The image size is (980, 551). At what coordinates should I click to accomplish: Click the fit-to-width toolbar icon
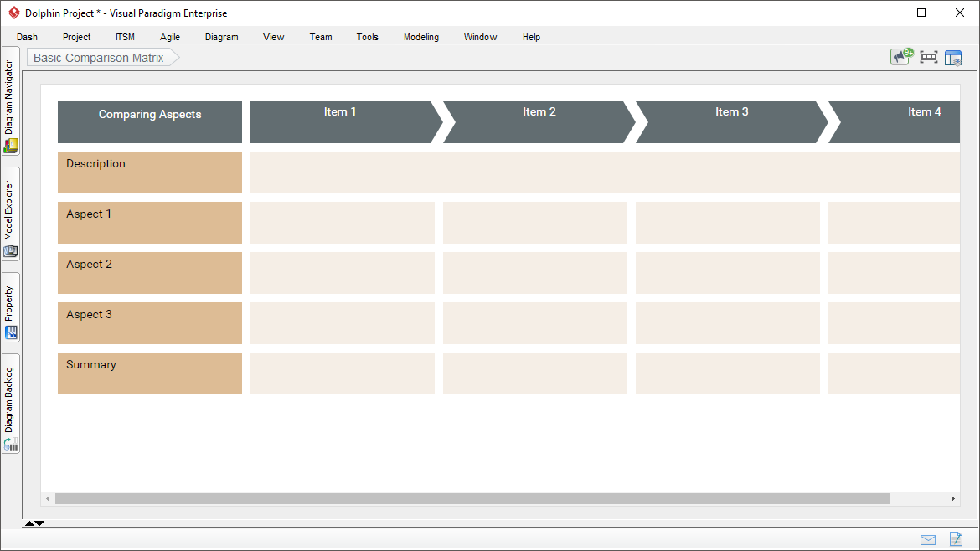929,58
